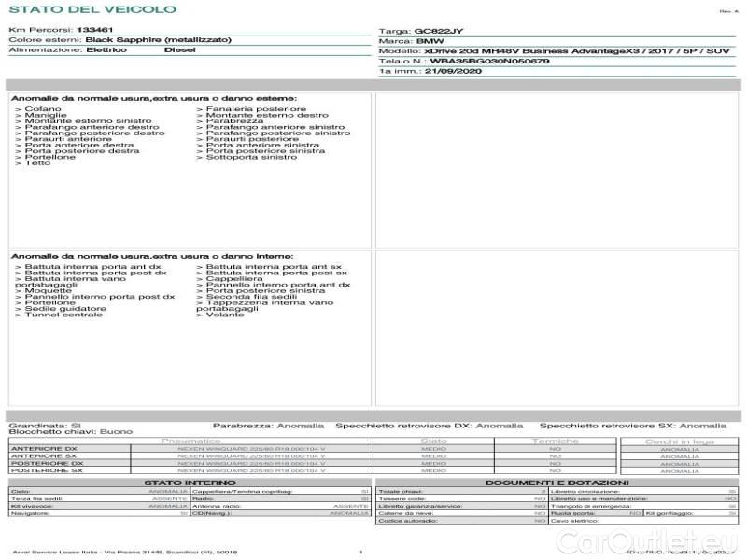The width and height of the screenshot is (747, 560).
Task: Click the STATO DEL VEICOLO title
Action: pos(92,9)
